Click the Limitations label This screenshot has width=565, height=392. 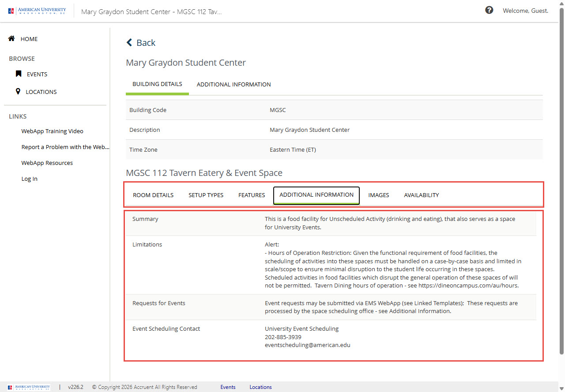point(147,244)
